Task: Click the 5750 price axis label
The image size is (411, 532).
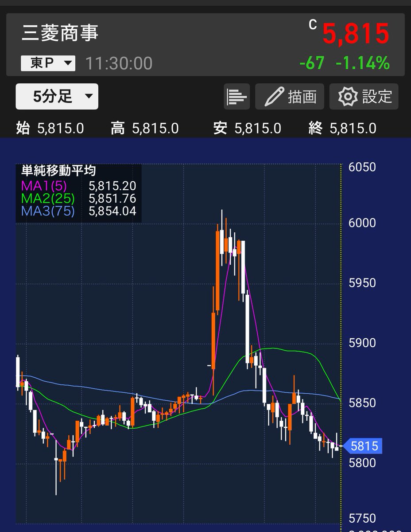Action: [x=362, y=518]
